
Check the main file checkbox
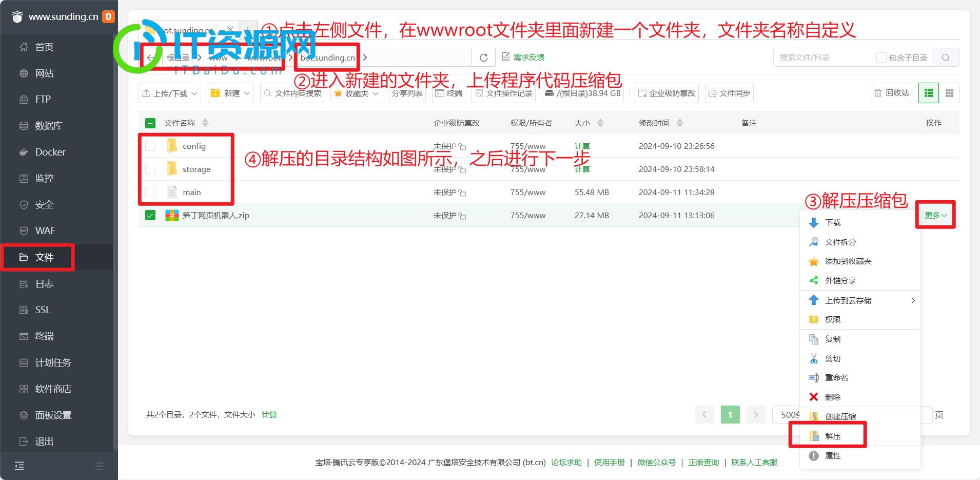pos(150,192)
